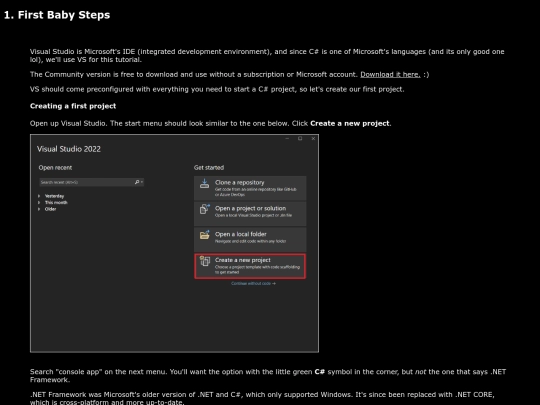540x405 pixels.
Task: Select the Open a project or solution card
Action: 250,214
